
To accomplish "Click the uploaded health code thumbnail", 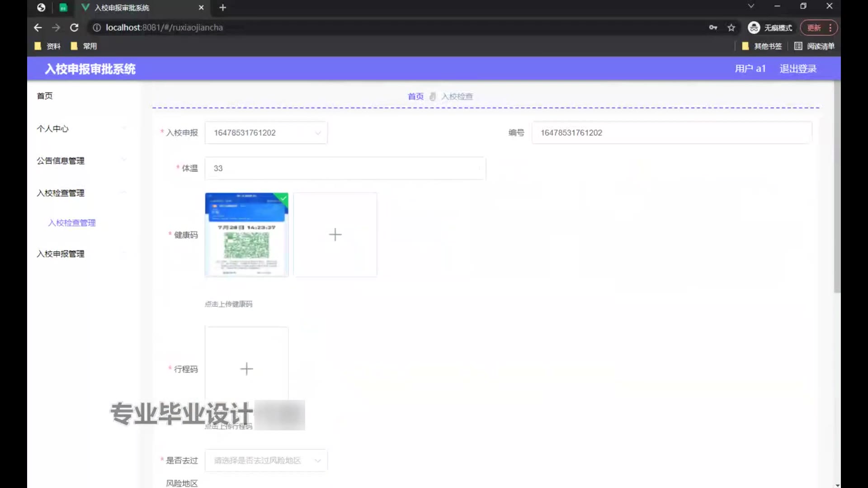I will 246,235.
